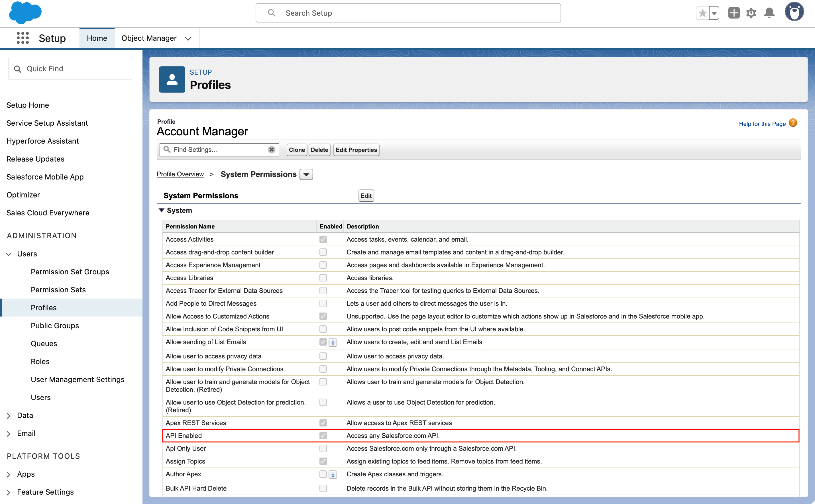Screen dimensions: 815x504
Task: Click the Delete profile button
Action: (319, 150)
